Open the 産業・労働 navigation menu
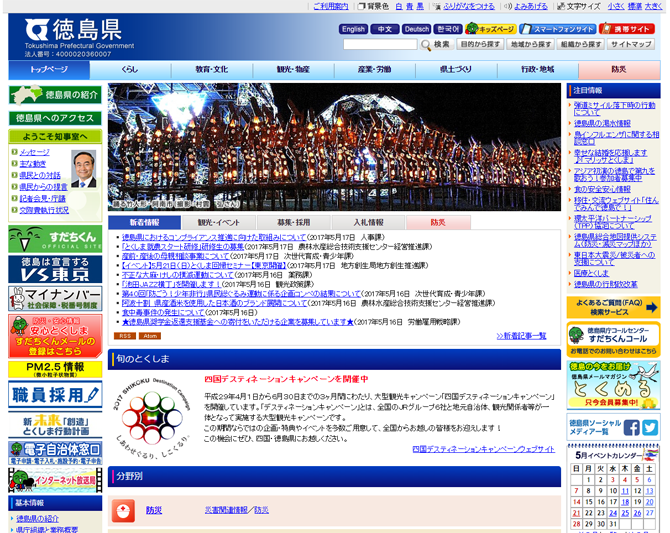Image resolution: width=670 pixels, height=533 pixels. pos(375,69)
